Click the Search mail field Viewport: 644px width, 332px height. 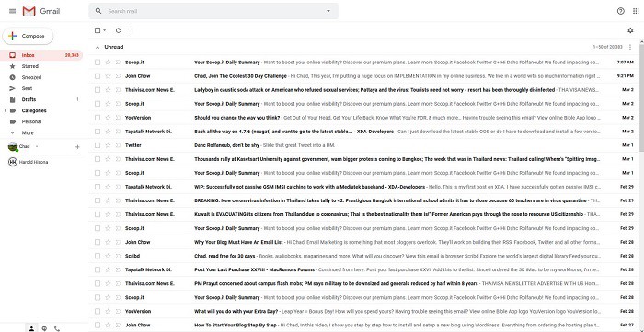click(x=213, y=11)
